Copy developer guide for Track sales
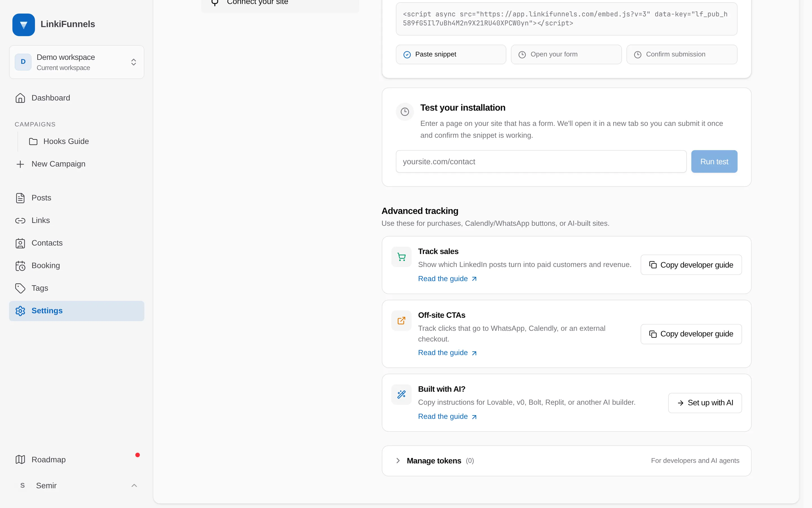Screen dimensions: 812x508 691,265
